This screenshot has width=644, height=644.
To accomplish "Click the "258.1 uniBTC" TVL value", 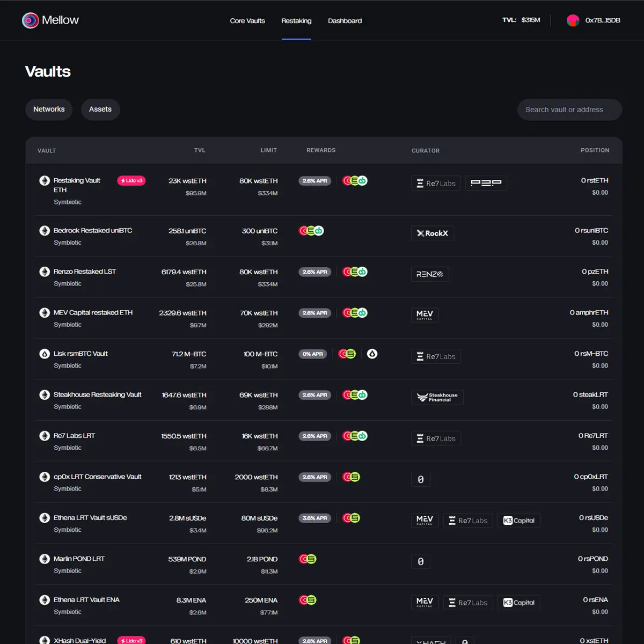I will tap(187, 231).
